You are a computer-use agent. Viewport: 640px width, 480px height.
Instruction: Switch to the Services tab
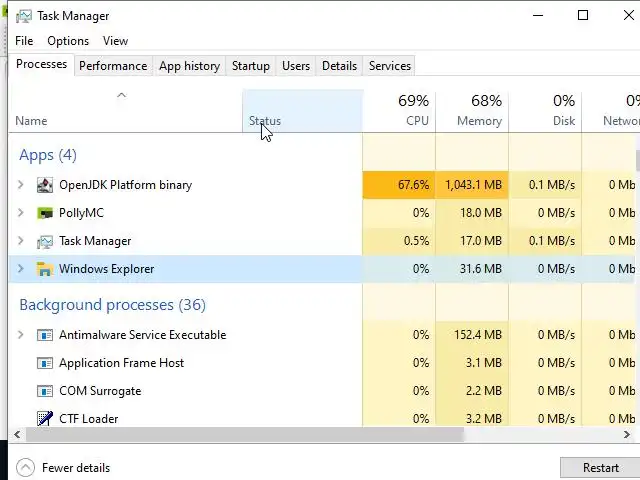click(390, 66)
